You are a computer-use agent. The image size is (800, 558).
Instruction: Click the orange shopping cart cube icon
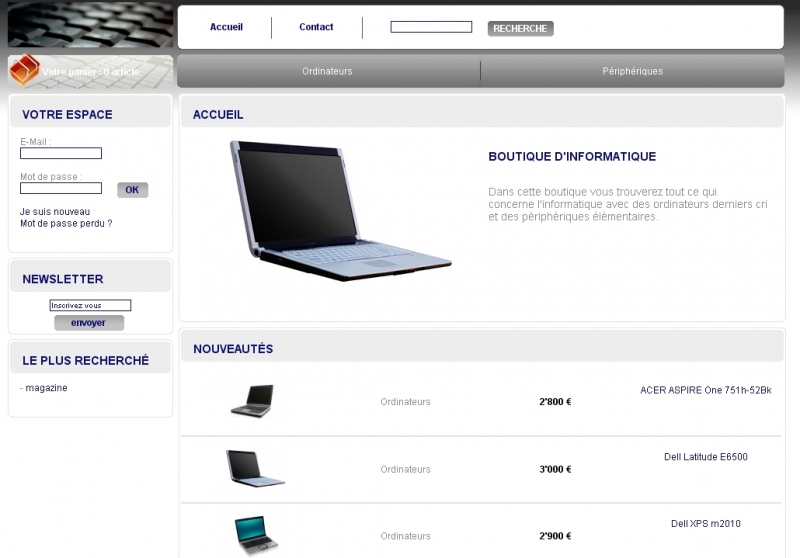(x=24, y=70)
